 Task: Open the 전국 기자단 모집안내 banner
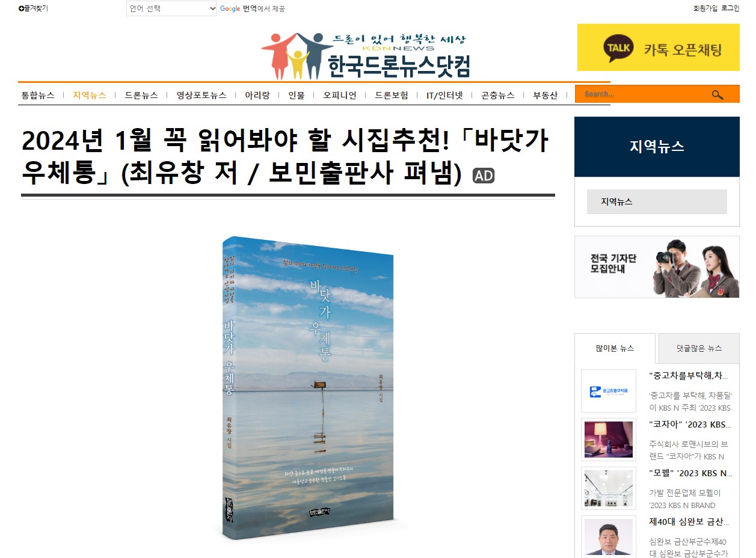657,267
